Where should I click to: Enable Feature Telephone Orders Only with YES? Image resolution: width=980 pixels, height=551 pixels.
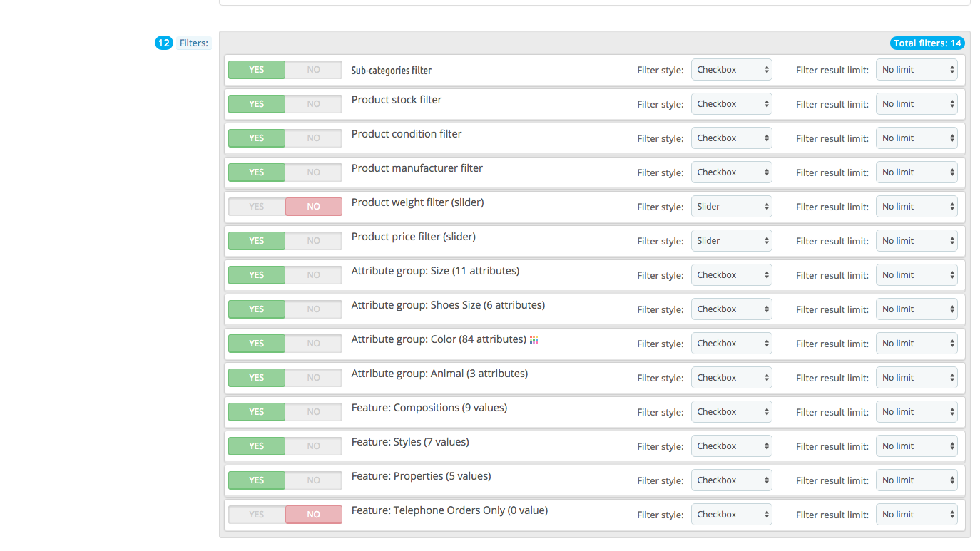coord(257,515)
